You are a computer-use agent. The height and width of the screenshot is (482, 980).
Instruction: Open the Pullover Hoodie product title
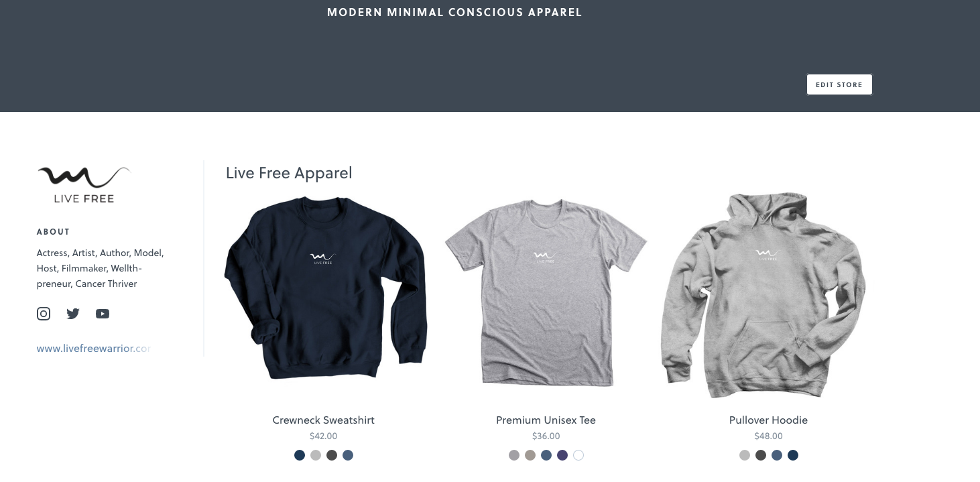768,420
